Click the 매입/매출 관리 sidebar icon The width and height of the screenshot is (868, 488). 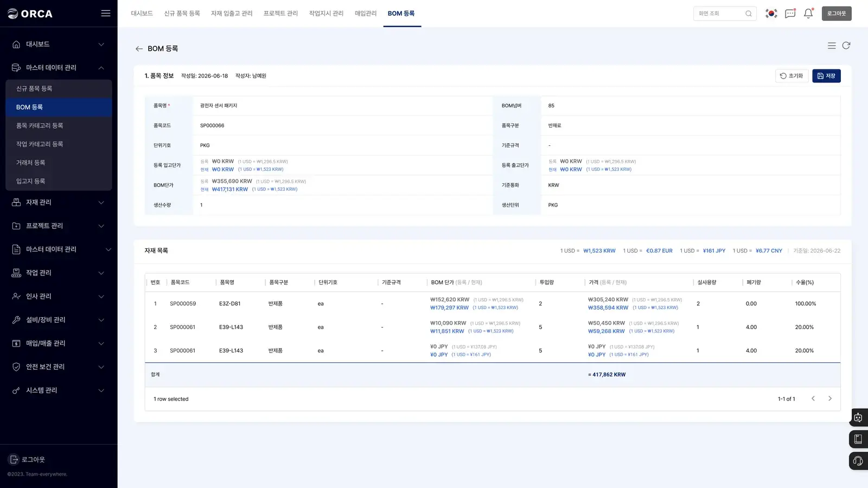coord(16,343)
